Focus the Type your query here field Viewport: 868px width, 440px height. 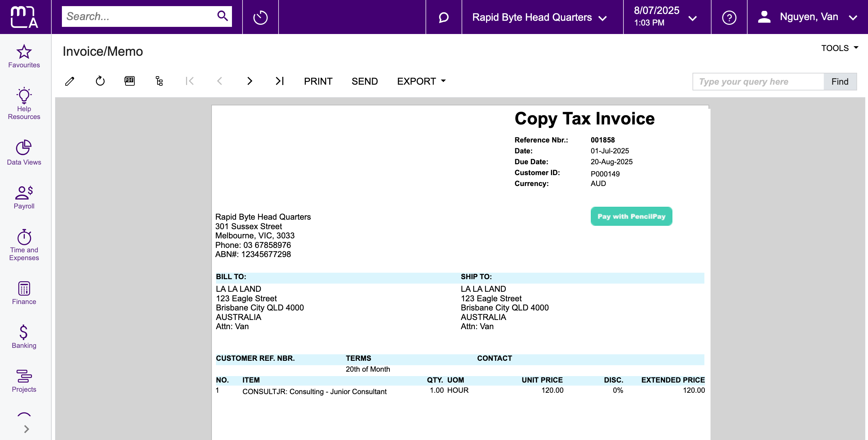(758, 82)
